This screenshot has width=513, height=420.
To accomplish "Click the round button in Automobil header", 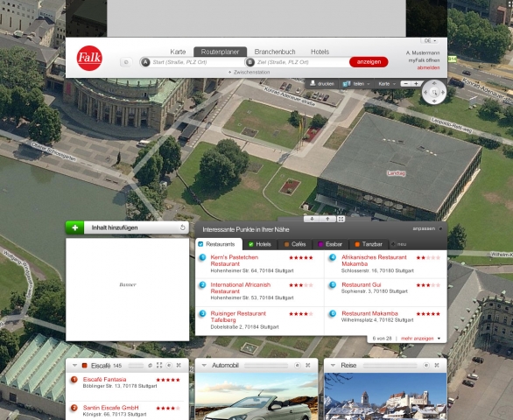I will click(x=297, y=366).
